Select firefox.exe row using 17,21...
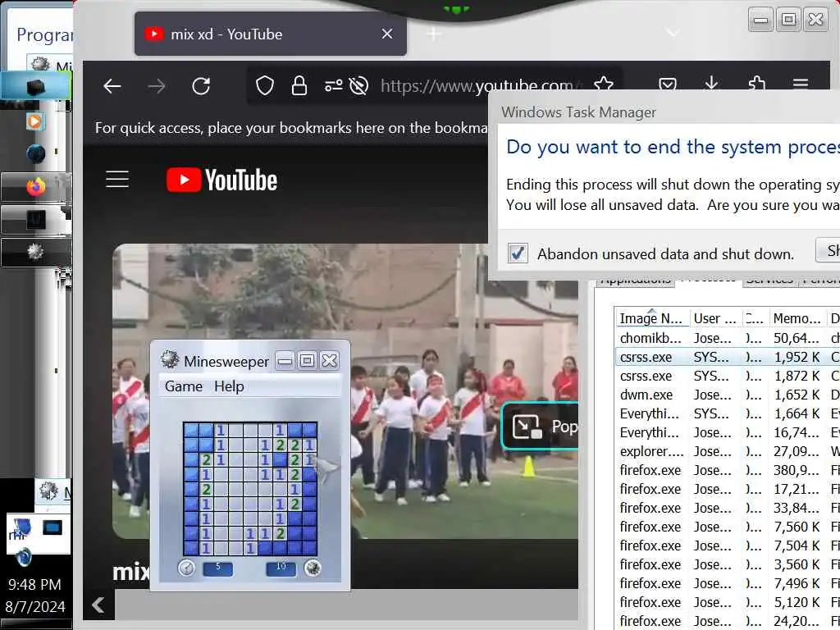The image size is (840, 630). point(728,489)
